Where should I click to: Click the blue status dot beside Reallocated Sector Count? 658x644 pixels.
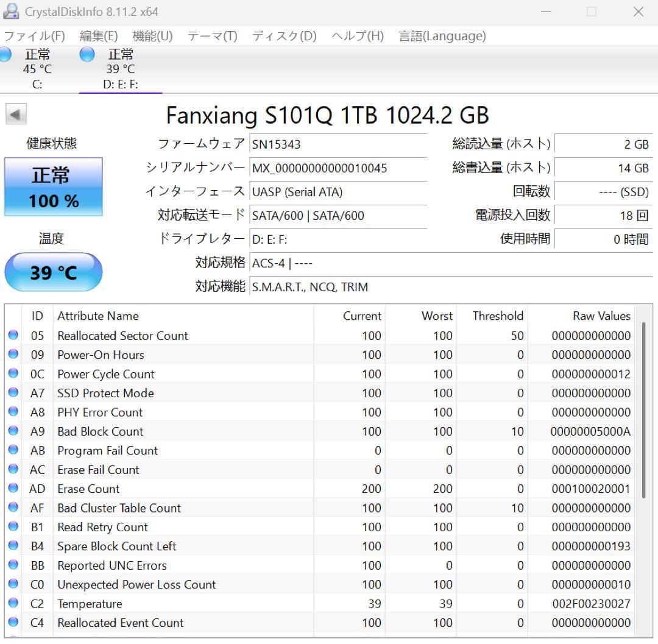pyautogui.click(x=13, y=336)
